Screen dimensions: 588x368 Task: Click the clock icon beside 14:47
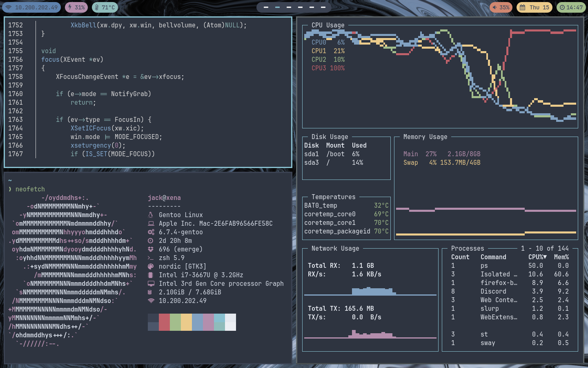point(562,7)
